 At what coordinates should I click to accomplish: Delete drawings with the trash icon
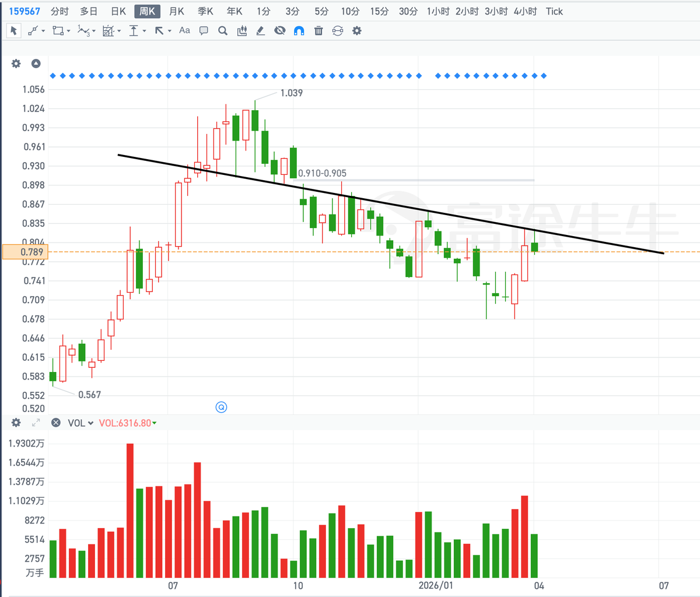click(x=318, y=30)
